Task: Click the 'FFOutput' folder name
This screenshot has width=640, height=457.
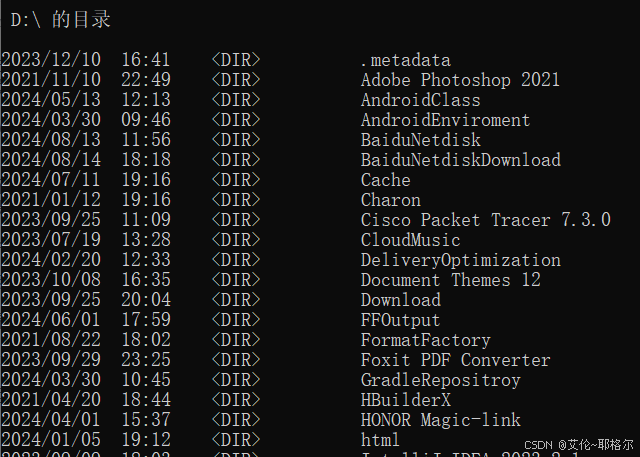Action: coord(401,320)
